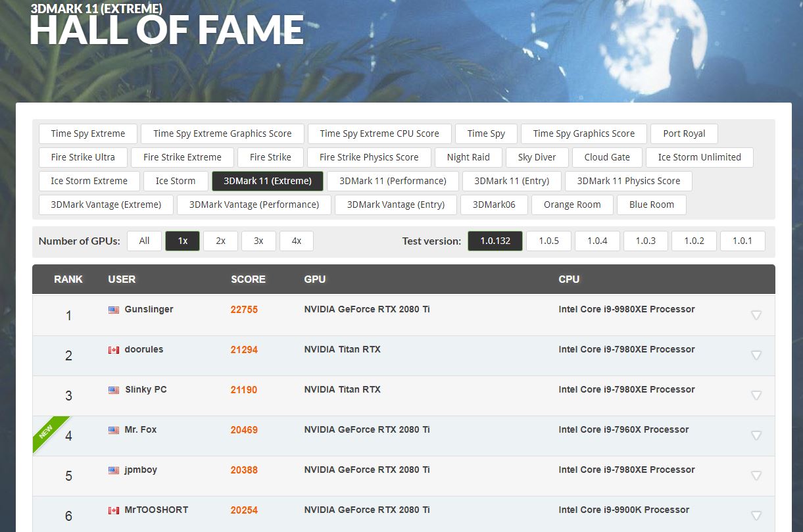The image size is (803, 532).
Task: Click the Canadian flag icon beside doorules
Action: pos(114,350)
